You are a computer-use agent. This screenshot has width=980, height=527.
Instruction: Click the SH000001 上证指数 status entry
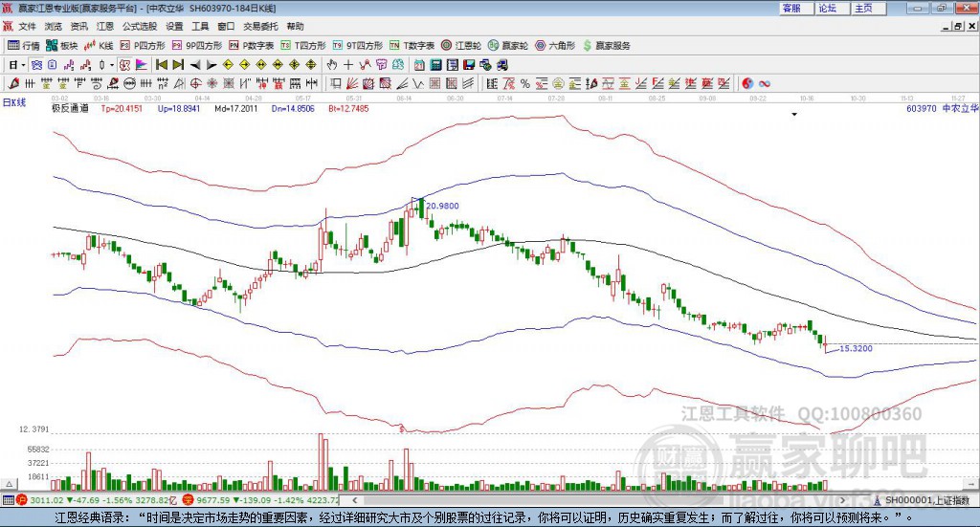click(x=923, y=500)
